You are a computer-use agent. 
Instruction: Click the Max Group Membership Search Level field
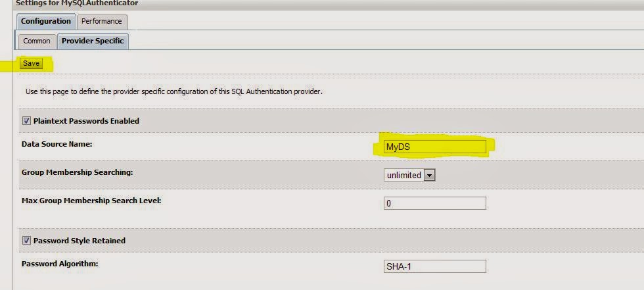(435, 203)
